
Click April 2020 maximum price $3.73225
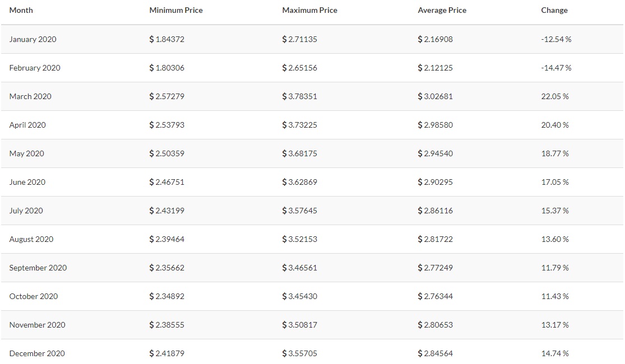[x=299, y=125]
